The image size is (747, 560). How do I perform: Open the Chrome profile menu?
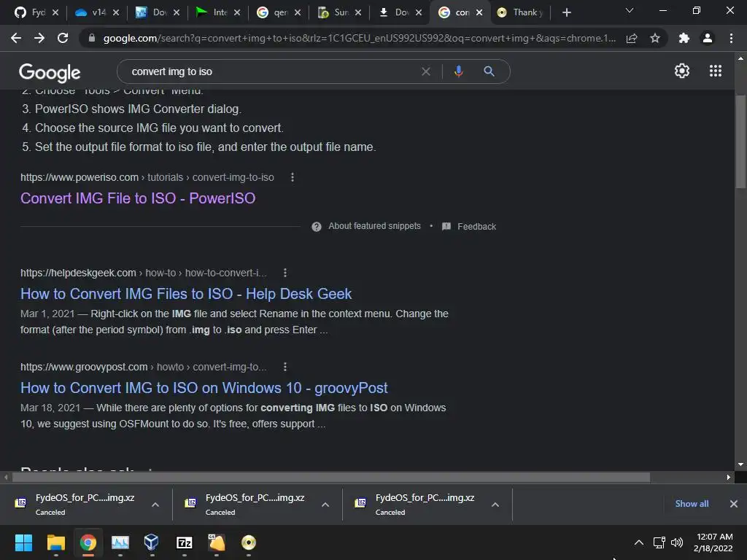click(708, 38)
